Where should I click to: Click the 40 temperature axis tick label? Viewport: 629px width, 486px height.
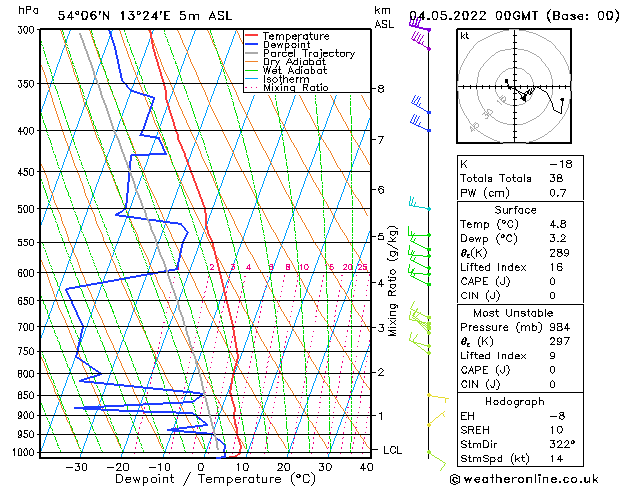367,467
